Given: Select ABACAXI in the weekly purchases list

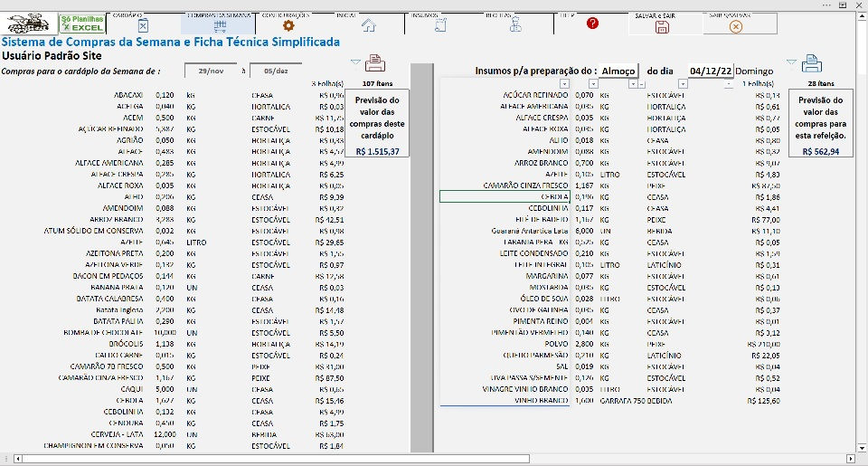Looking at the screenshot, I should coord(128,95).
